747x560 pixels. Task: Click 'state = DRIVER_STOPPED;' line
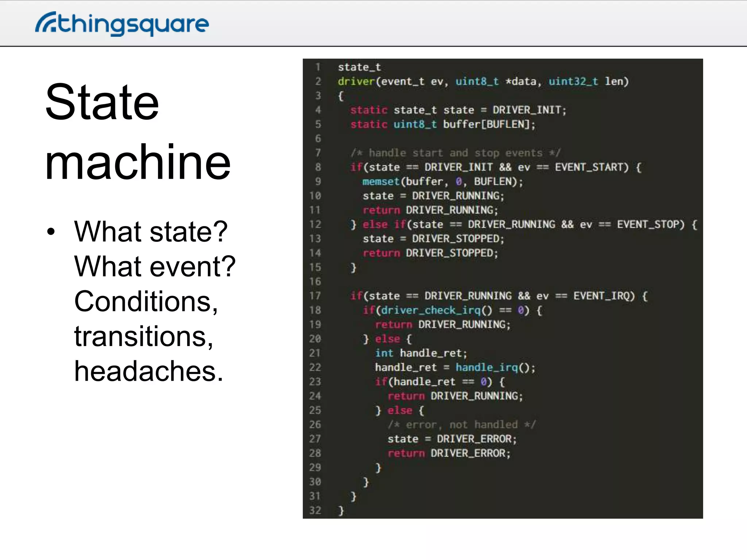pos(433,238)
